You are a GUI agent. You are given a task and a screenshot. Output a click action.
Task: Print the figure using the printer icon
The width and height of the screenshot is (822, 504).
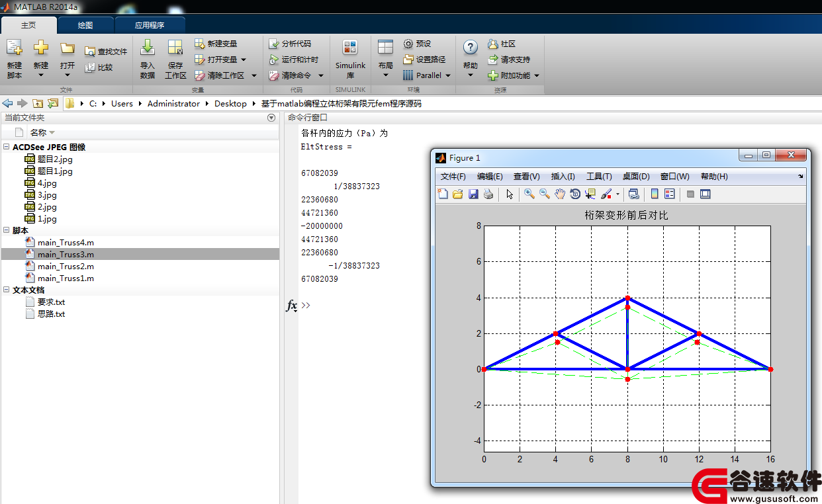[488, 194]
